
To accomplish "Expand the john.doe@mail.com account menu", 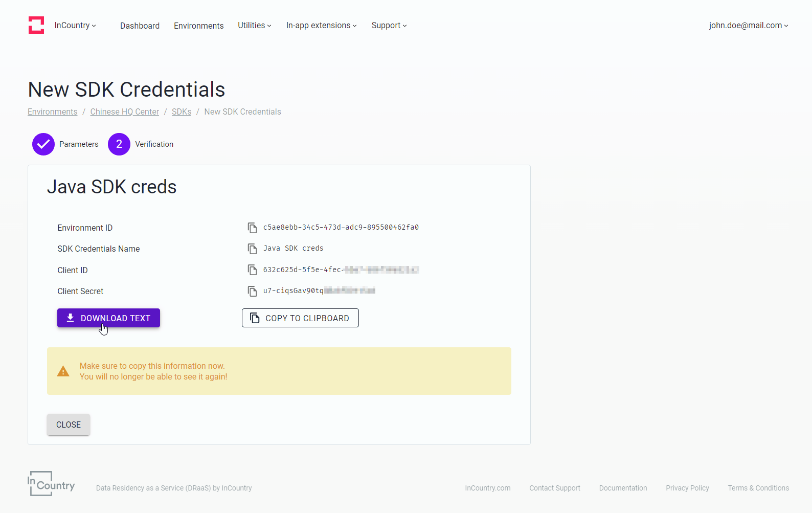I will (748, 26).
